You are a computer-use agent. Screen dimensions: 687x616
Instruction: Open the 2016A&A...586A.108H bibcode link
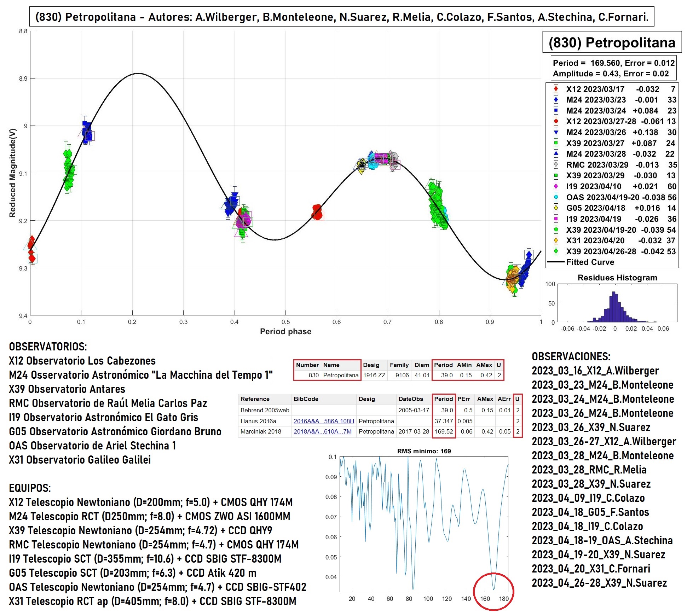(x=323, y=421)
